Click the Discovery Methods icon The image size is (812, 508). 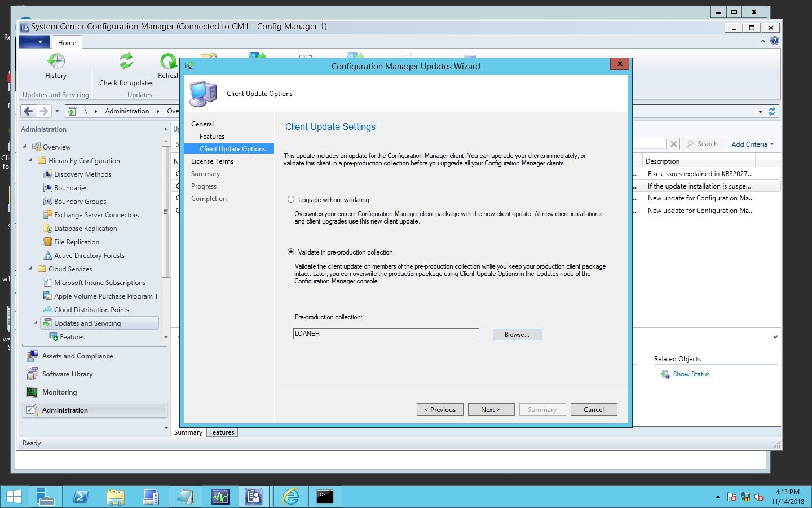pyautogui.click(x=48, y=174)
